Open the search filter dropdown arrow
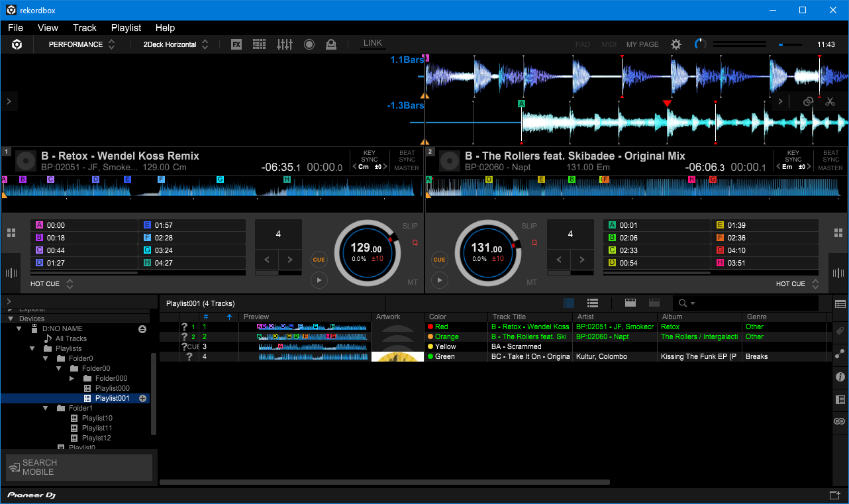Image resolution: width=849 pixels, height=504 pixels. tap(692, 303)
